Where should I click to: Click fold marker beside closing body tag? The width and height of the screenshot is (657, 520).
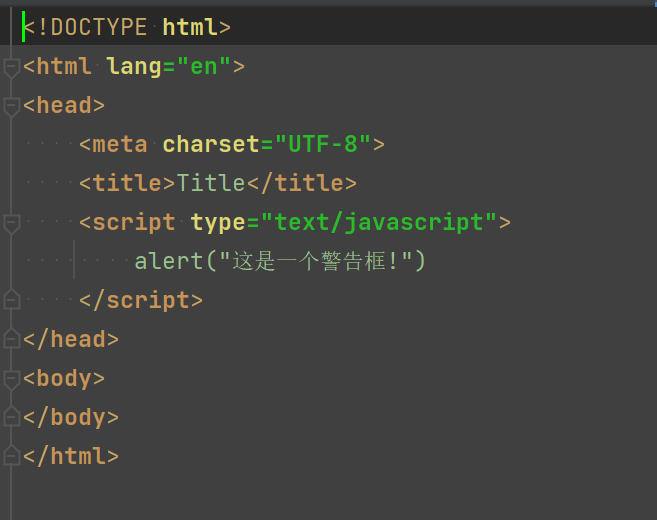[11, 417]
